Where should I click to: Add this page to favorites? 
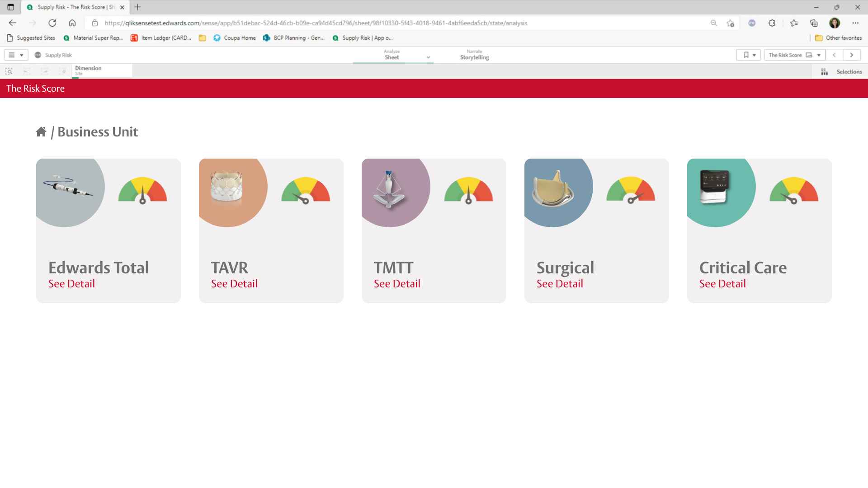[730, 23]
